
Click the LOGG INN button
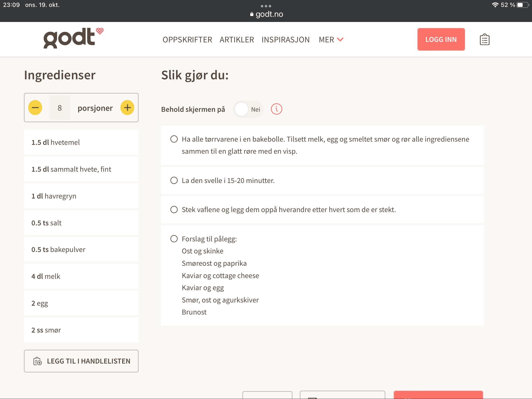coord(441,39)
